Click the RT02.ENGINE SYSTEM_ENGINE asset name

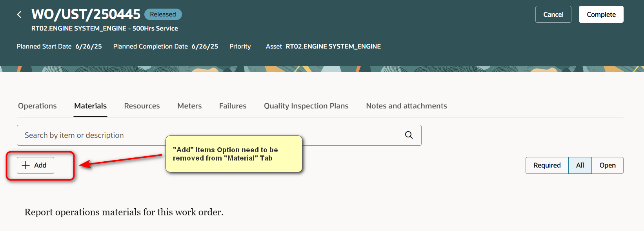(333, 46)
